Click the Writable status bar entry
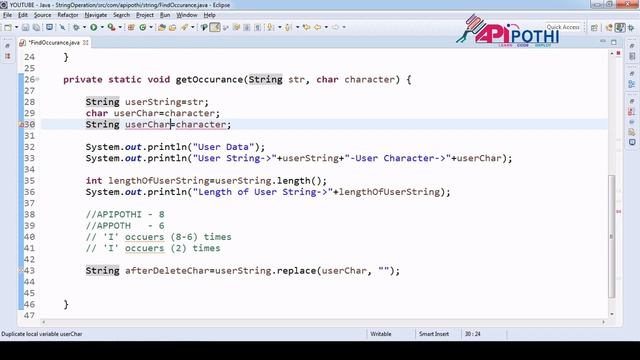 tap(381, 334)
